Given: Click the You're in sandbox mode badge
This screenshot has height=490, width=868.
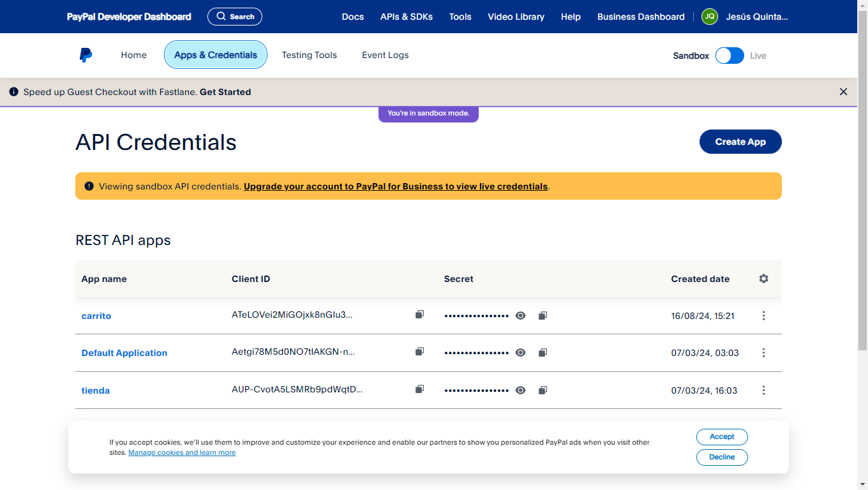Looking at the screenshot, I should (428, 114).
